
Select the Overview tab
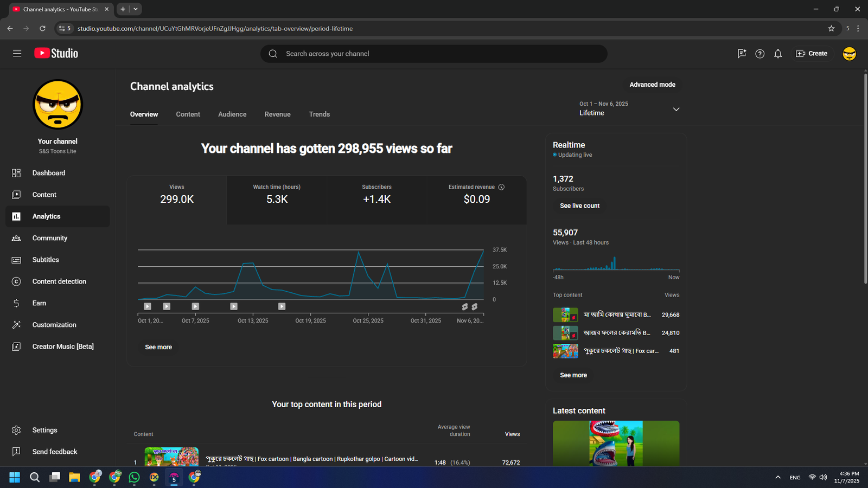click(144, 114)
